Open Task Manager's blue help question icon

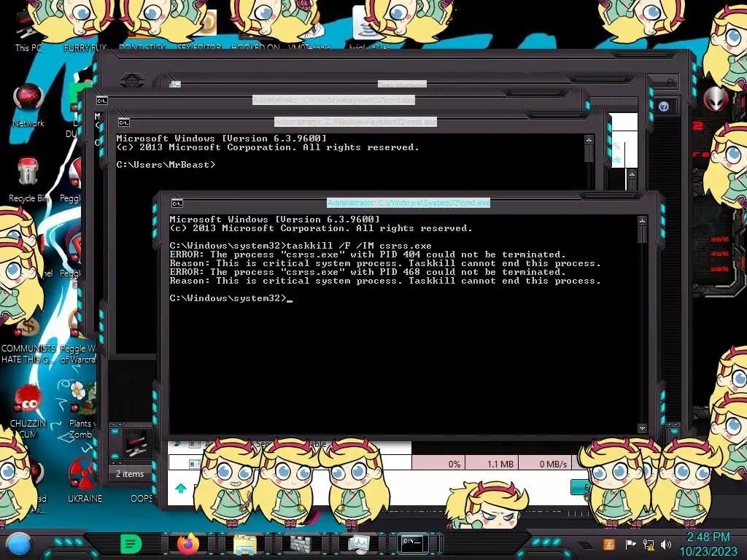[664, 106]
